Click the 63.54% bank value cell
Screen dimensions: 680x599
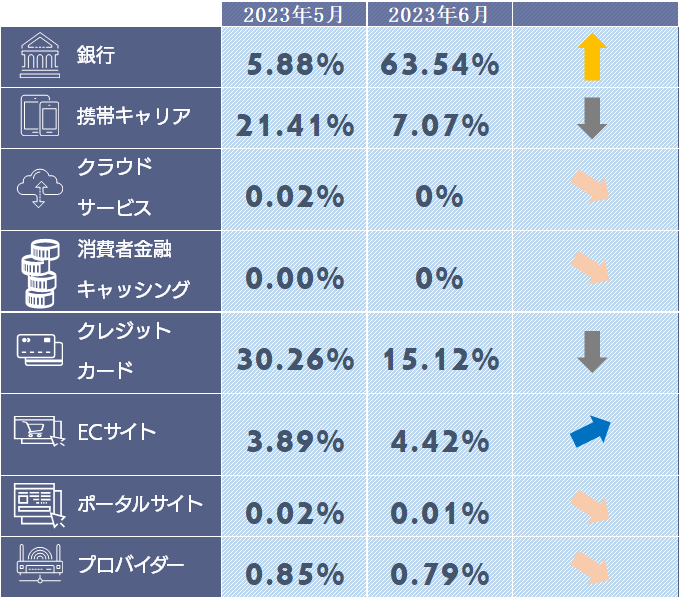439,65
